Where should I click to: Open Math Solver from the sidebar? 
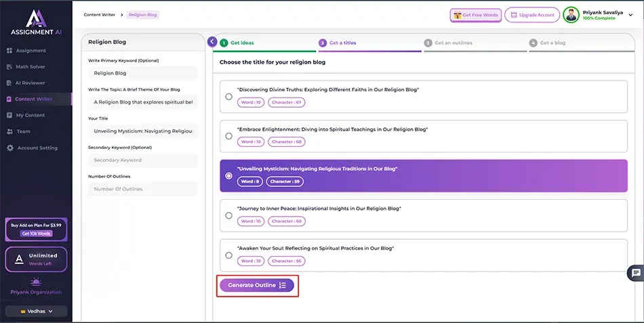click(x=31, y=66)
